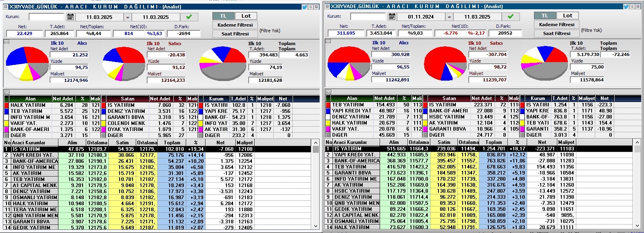This screenshot has width=644, height=233.
Task: Click Twitter bird icon in left window
Action: pos(304,7)
